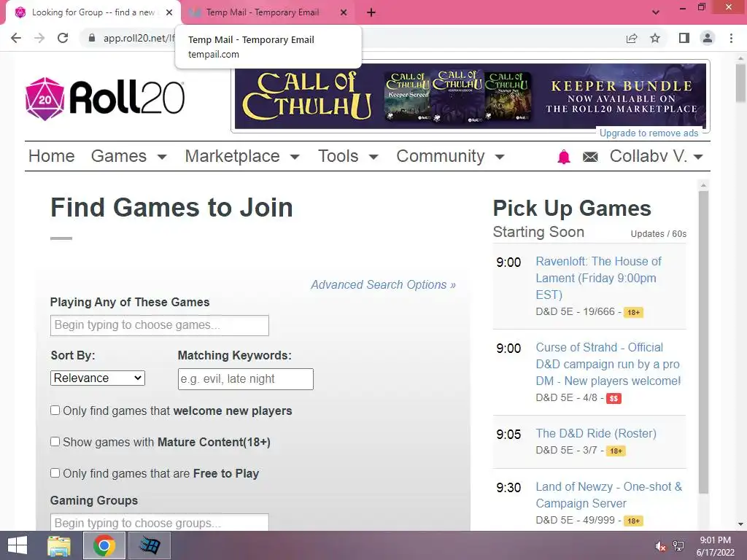Check Only find games Free to Play

(x=55, y=472)
